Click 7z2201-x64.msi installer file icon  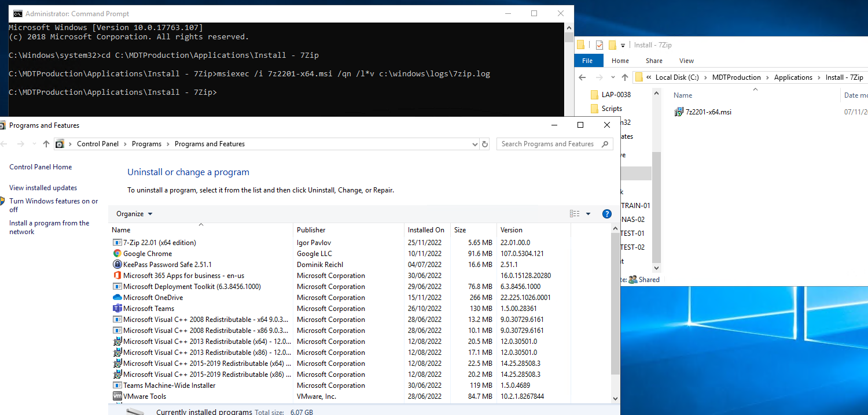(x=679, y=112)
